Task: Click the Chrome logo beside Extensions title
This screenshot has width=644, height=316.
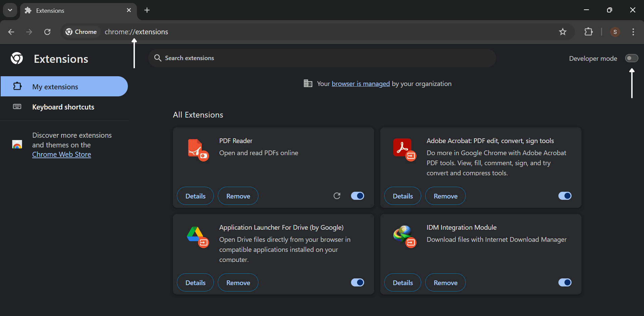Action: (x=17, y=58)
